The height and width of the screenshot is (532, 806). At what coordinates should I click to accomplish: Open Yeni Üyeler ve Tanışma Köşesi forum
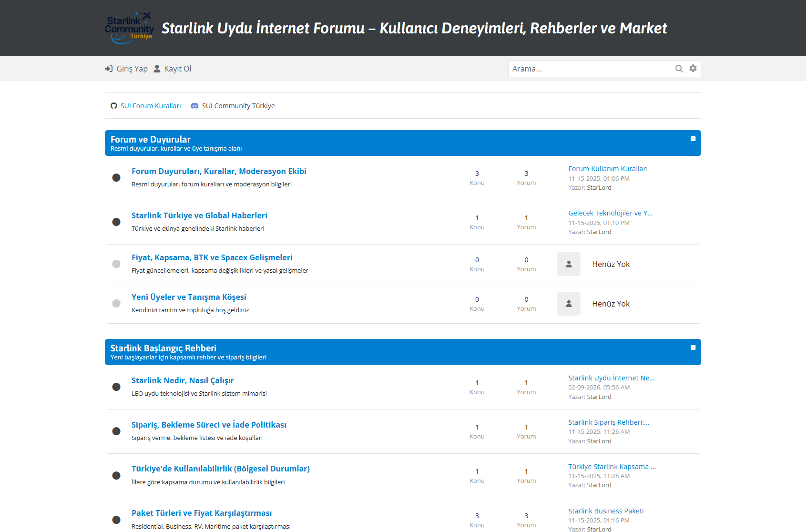pyautogui.click(x=189, y=297)
